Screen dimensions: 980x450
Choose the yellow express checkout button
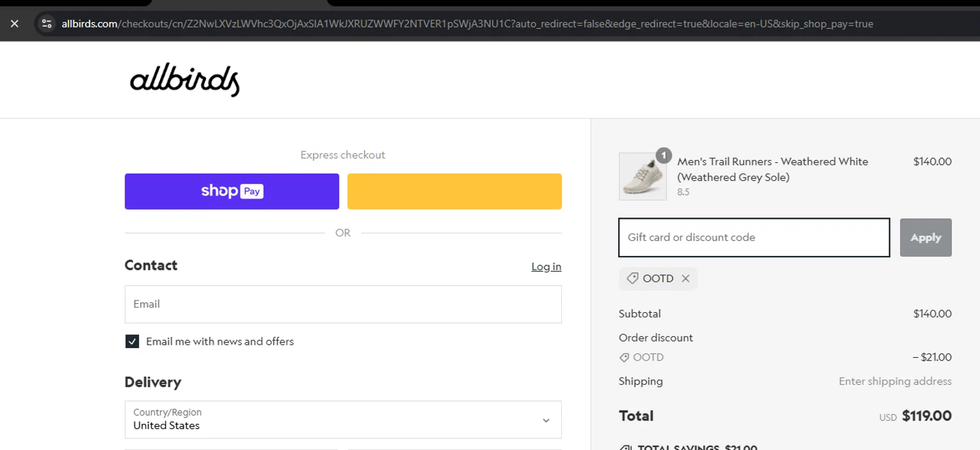point(455,191)
